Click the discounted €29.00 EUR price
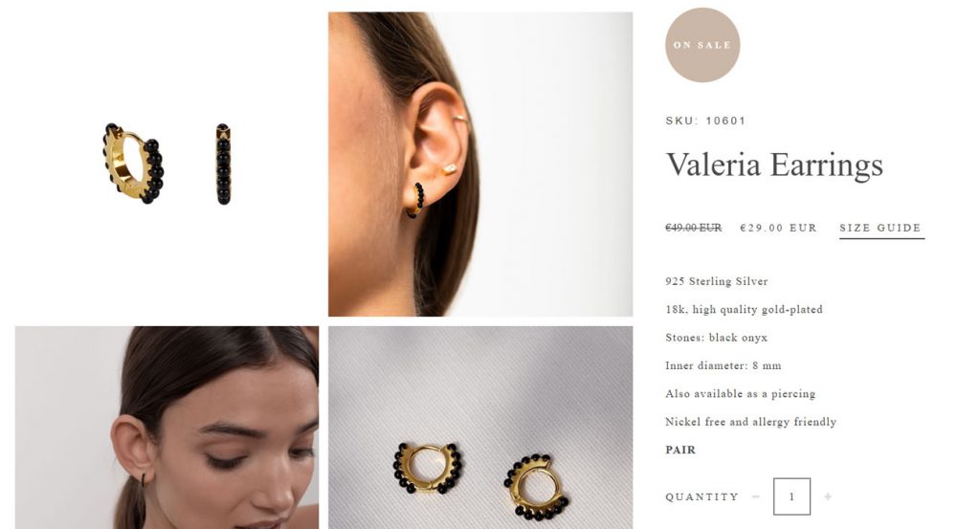The image size is (980, 529). (x=778, y=228)
